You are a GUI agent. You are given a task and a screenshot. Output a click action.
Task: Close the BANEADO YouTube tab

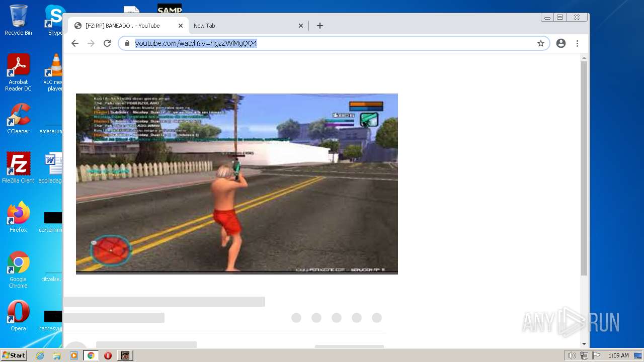coord(181,26)
